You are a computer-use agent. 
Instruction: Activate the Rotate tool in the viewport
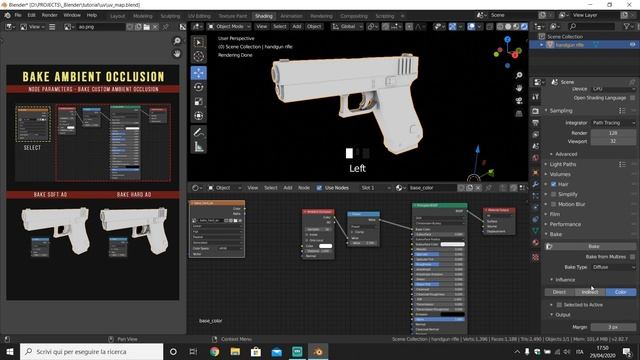click(199, 87)
